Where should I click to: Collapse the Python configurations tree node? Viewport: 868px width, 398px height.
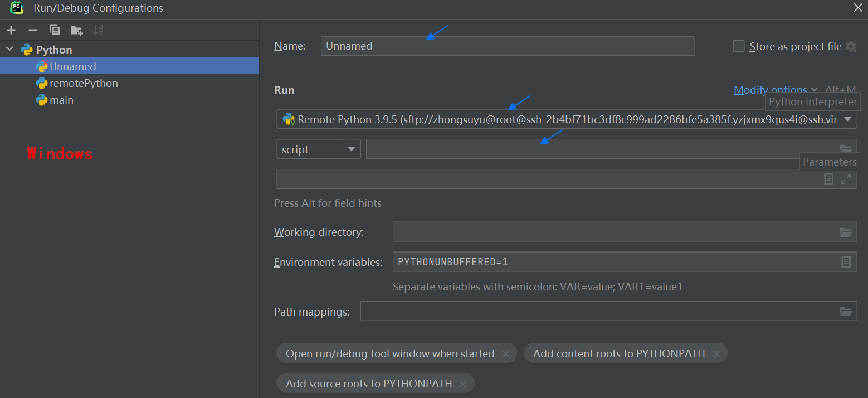tap(9, 50)
